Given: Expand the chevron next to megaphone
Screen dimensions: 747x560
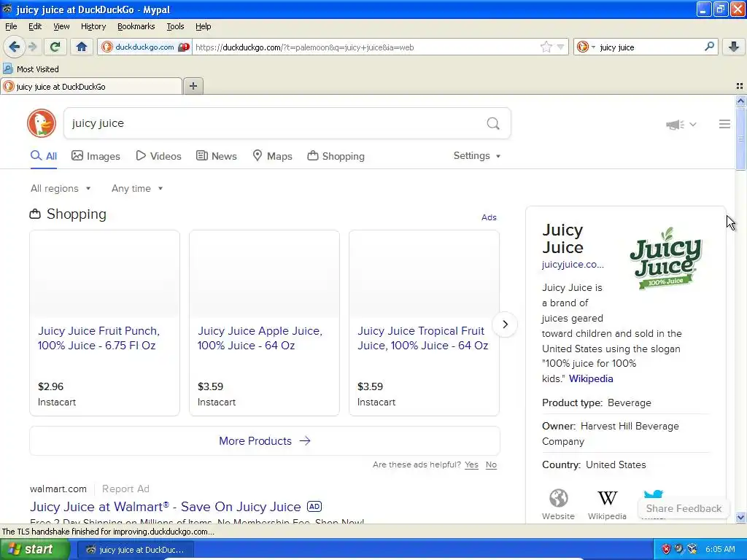Looking at the screenshot, I should [x=693, y=124].
